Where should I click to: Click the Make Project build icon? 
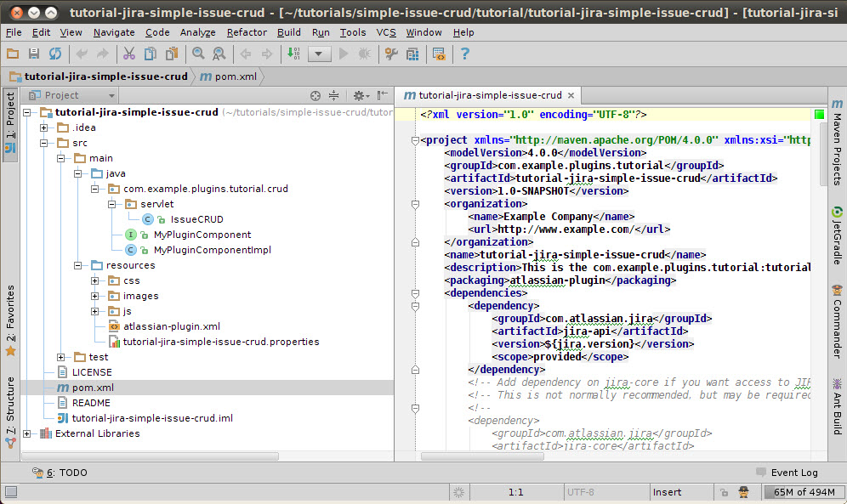[293, 54]
